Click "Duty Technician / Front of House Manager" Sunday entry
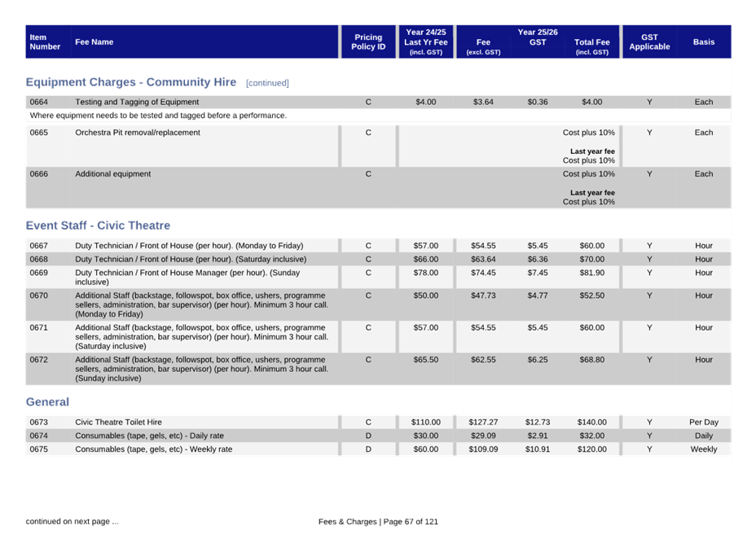This screenshot has width=756, height=534. 187,277
